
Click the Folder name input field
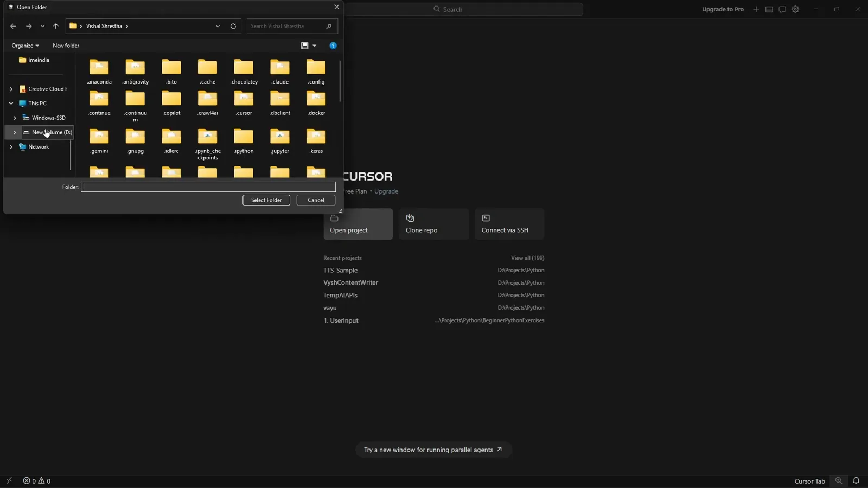coord(208,187)
